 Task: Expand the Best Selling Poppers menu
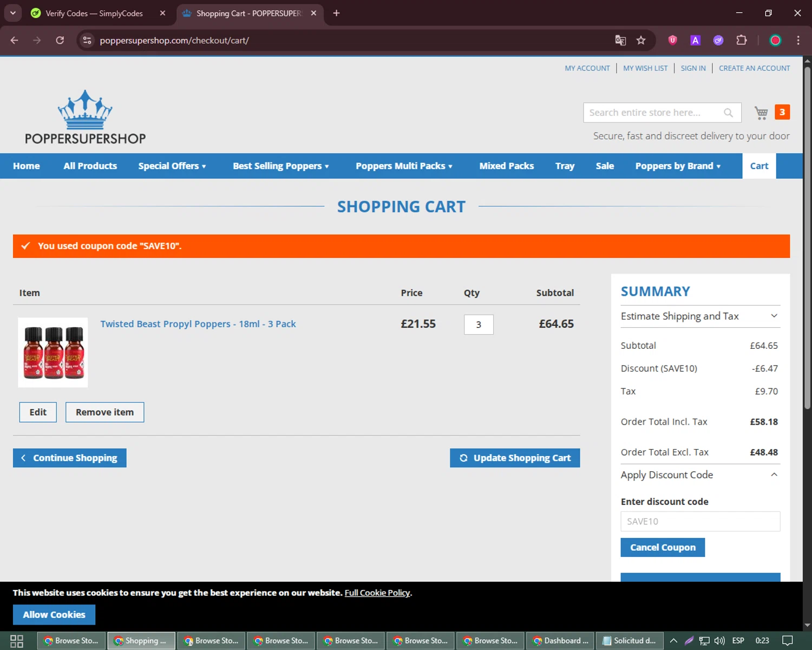pyautogui.click(x=280, y=166)
